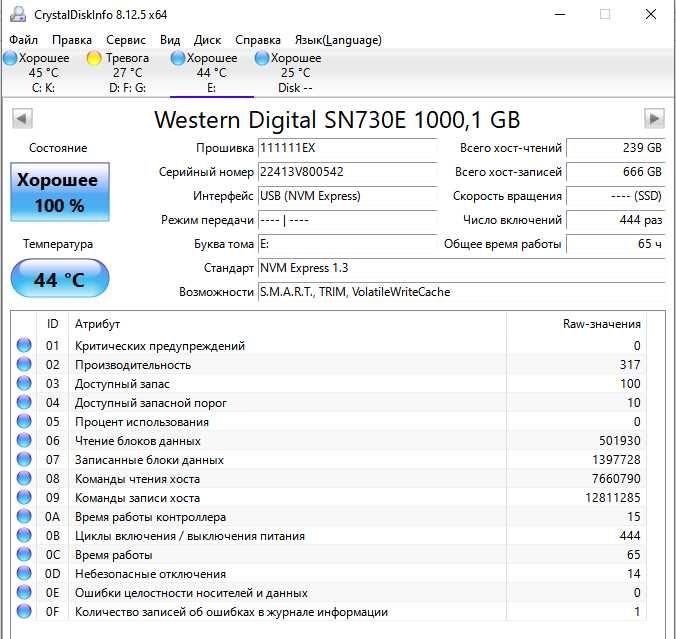Open the Справка menu
Viewport: 676px width, 639px height.
pyautogui.click(x=258, y=40)
